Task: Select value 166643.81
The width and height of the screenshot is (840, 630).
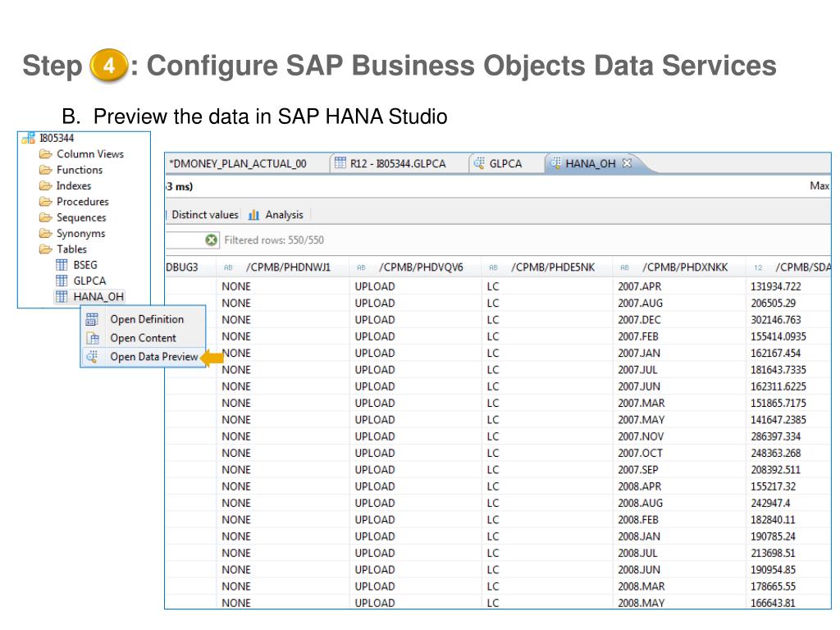Action: (773, 603)
